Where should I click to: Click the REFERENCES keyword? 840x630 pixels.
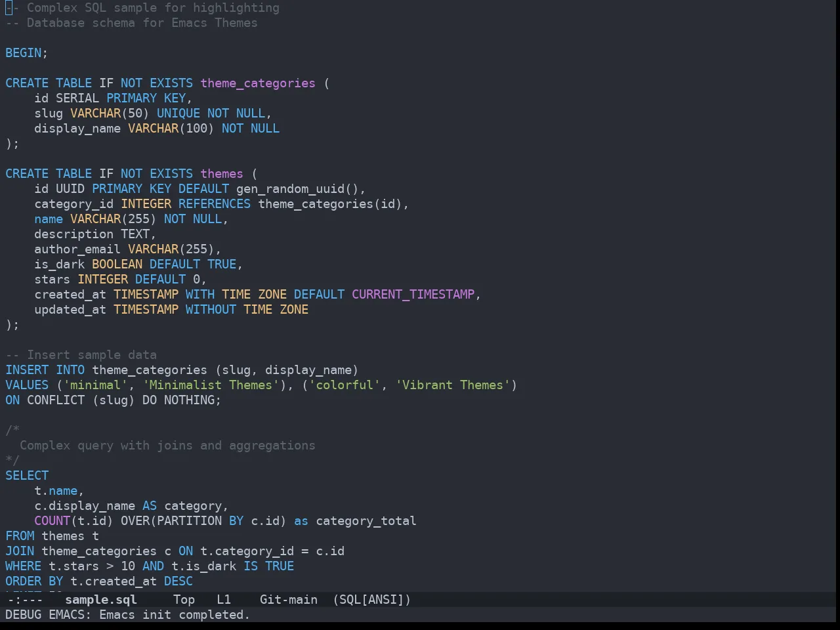215,204
